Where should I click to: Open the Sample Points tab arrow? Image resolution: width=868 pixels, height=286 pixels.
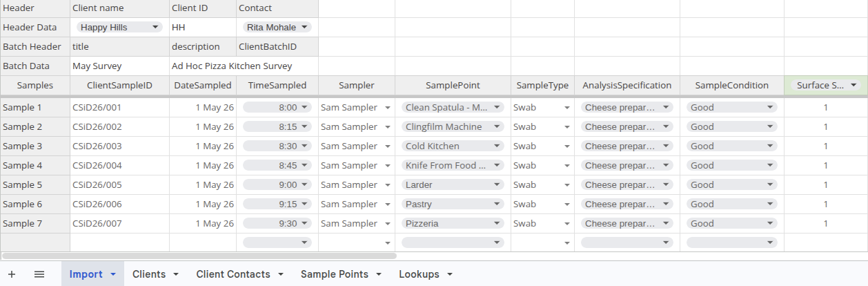tap(379, 274)
